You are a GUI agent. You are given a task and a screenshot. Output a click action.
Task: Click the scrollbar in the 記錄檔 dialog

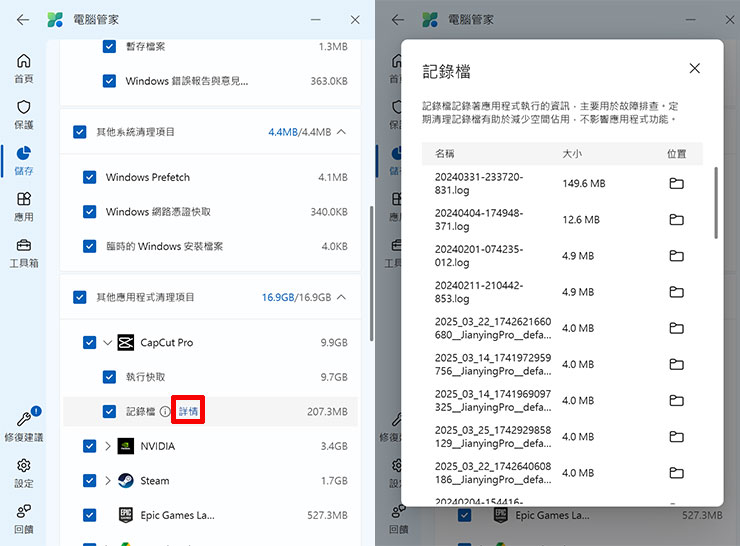pos(716,203)
